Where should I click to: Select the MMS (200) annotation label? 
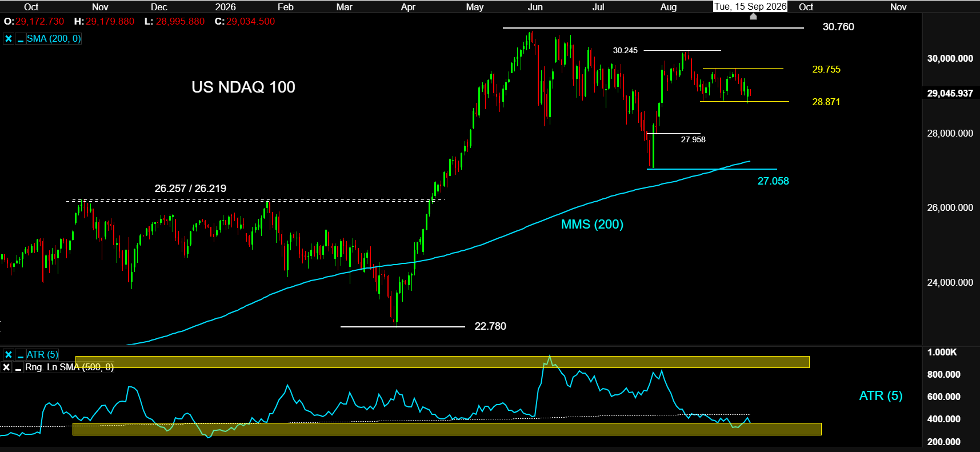[x=592, y=224]
